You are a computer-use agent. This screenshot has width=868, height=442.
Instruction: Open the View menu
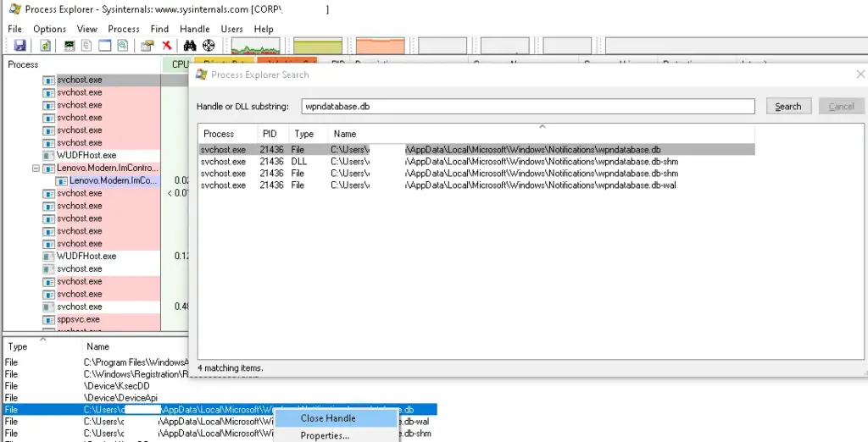coord(87,29)
